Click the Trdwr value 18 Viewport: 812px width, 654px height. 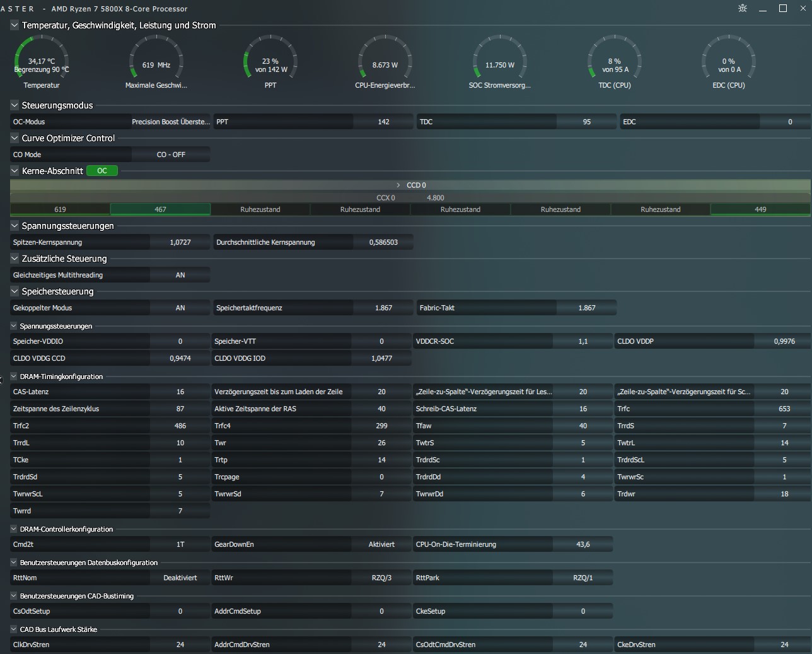point(782,494)
